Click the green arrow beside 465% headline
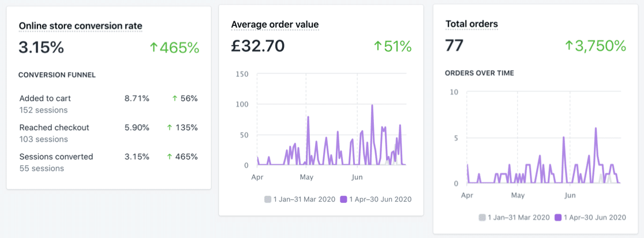The width and height of the screenshot is (644, 238). tap(153, 48)
